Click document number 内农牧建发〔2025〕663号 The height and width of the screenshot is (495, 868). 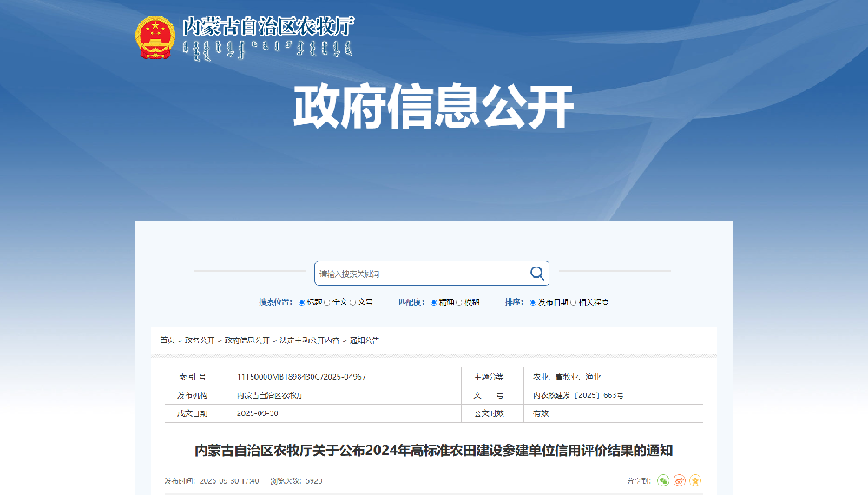[x=578, y=395]
